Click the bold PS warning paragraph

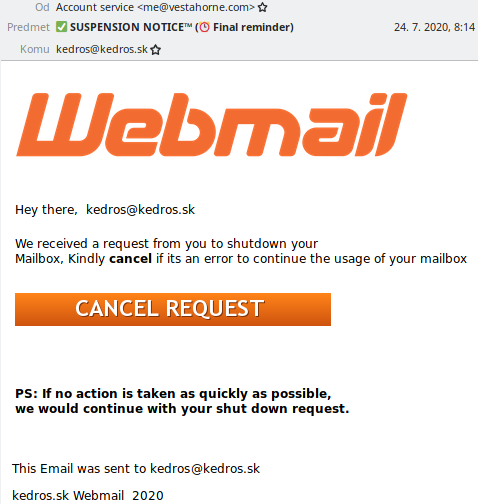[x=182, y=401]
